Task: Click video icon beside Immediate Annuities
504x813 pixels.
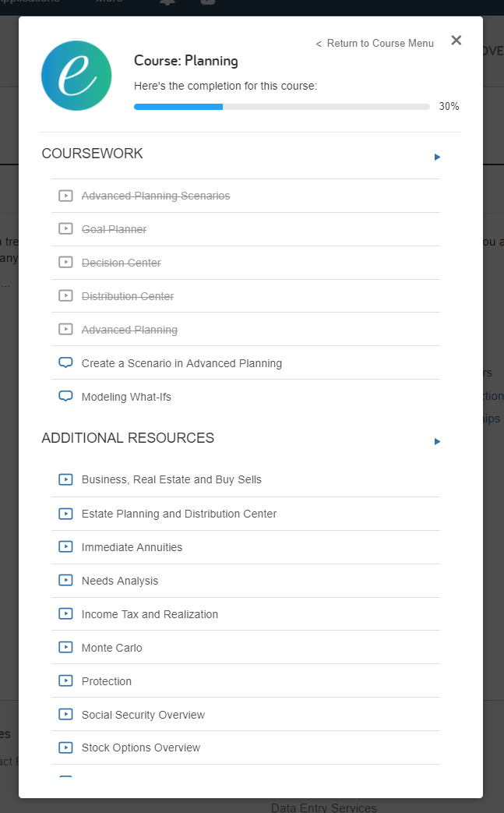Action: point(65,546)
